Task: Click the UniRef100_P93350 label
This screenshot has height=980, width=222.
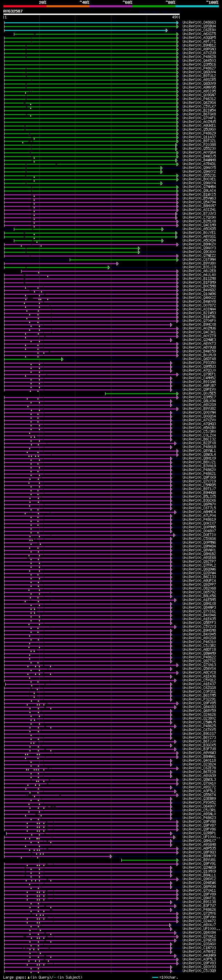Action: [199, 363]
